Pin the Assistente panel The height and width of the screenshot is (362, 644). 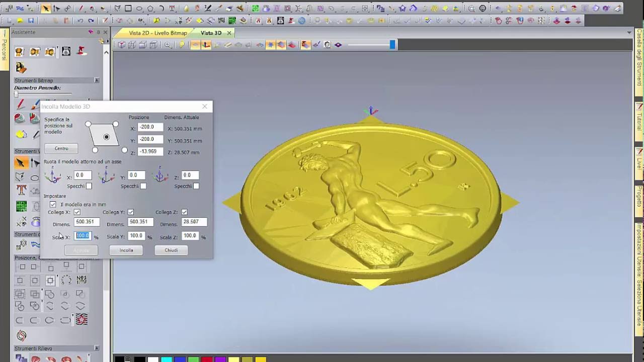coord(98,32)
